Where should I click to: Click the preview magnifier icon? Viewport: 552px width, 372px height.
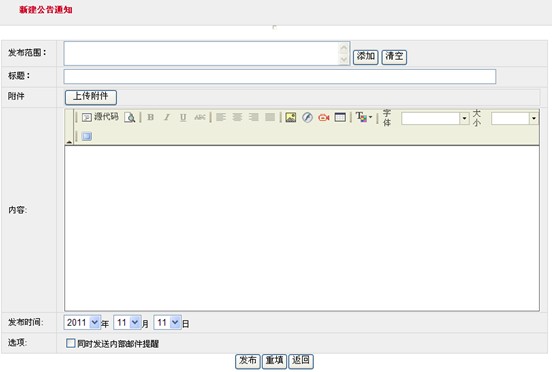130,118
